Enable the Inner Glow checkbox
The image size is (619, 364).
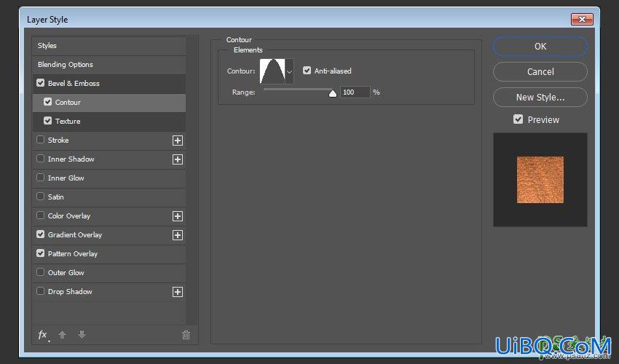point(40,178)
